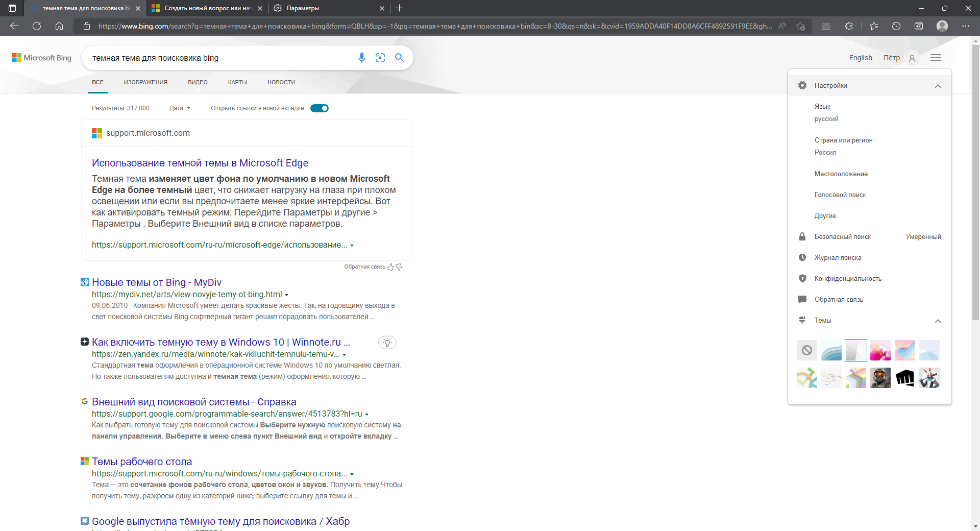Click the Bing profile avatar icon
Viewport: 980px width, 531px height.
[912, 58]
